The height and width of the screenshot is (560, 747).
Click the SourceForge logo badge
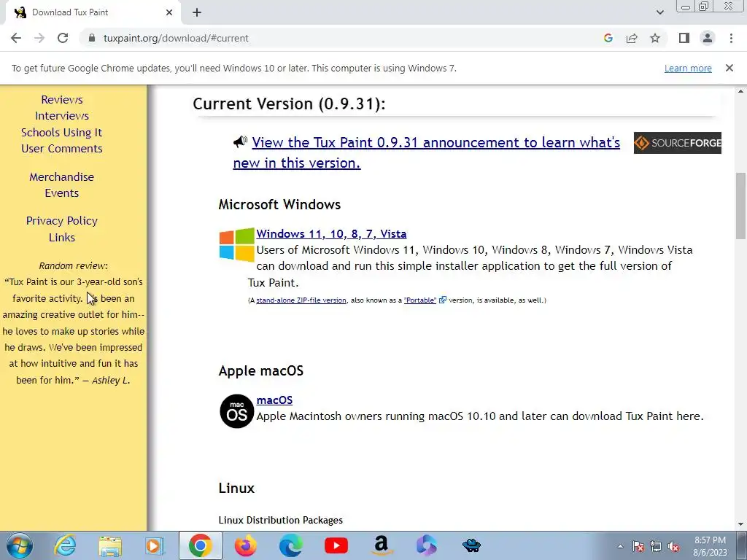pyautogui.click(x=677, y=143)
